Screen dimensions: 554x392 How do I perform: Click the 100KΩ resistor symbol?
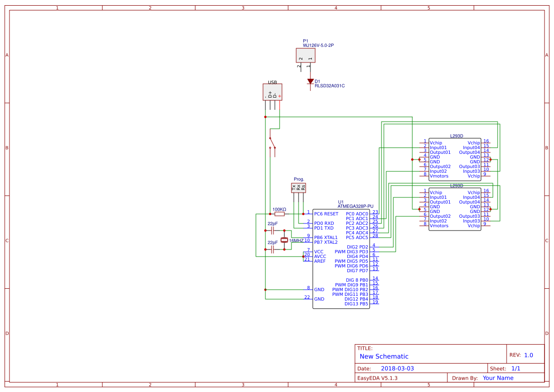279,213
